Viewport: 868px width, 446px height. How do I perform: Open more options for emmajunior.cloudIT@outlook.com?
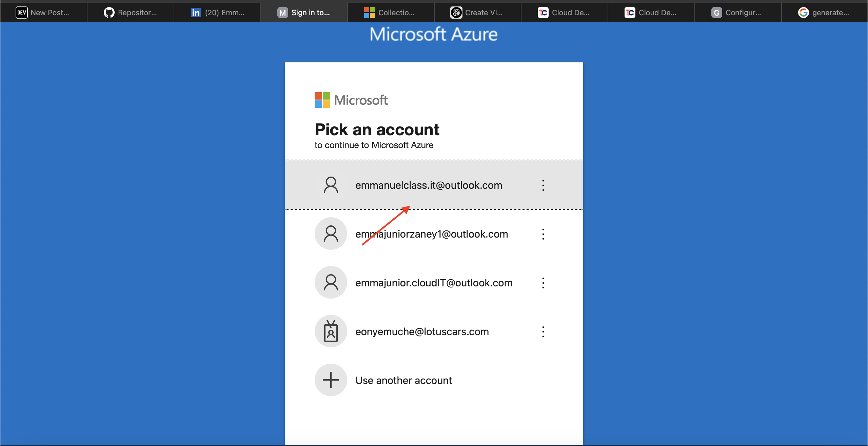[543, 283]
